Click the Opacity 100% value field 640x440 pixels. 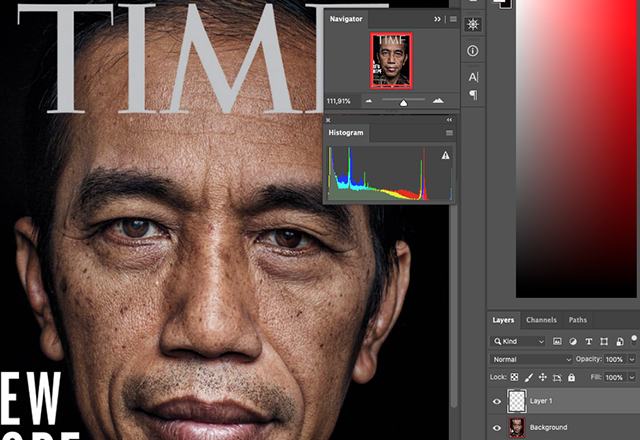pos(615,359)
